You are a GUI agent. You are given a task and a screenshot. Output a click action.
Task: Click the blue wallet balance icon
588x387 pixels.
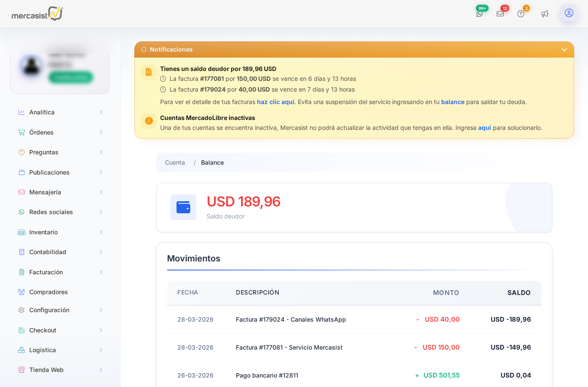[x=183, y=207]
